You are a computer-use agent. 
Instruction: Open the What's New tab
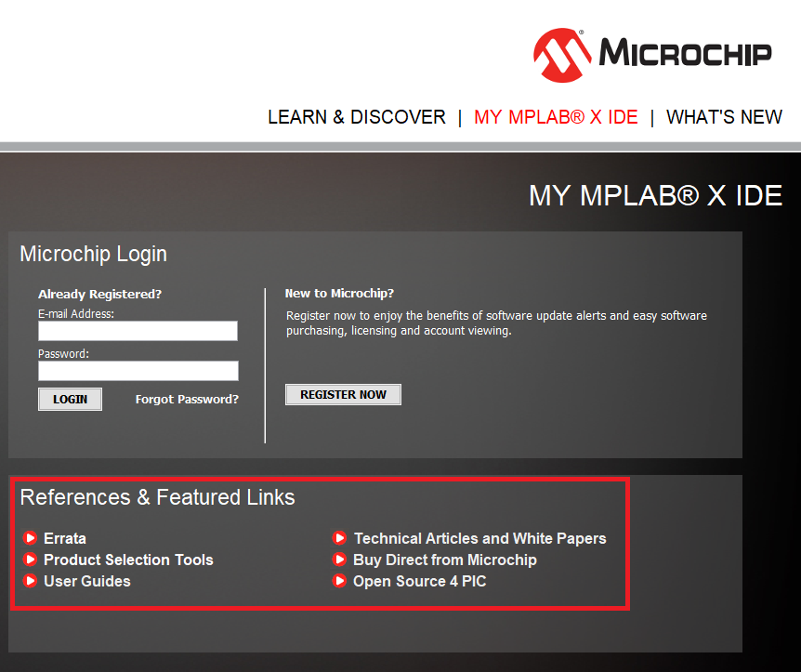click(x=724, y=117)
